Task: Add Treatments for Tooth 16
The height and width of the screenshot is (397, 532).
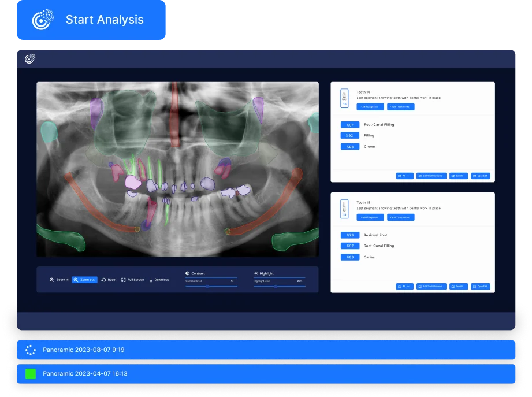Action: tap(401, 107)
